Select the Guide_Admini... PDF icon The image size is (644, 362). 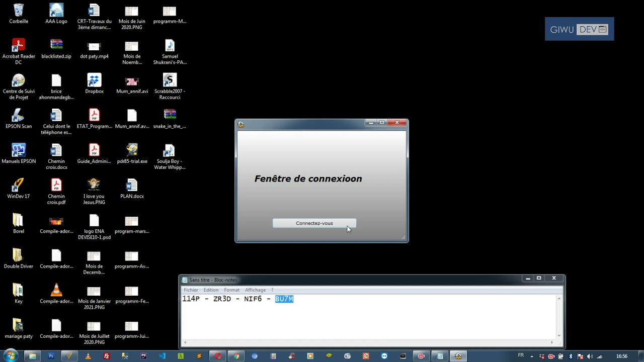pos(94,154)
